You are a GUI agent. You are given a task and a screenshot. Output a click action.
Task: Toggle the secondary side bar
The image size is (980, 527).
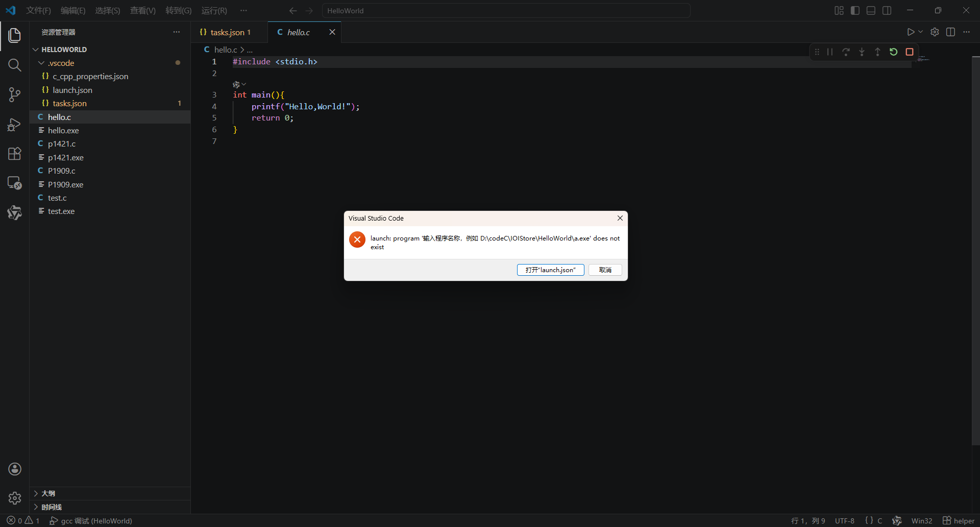tap(887, 11)
